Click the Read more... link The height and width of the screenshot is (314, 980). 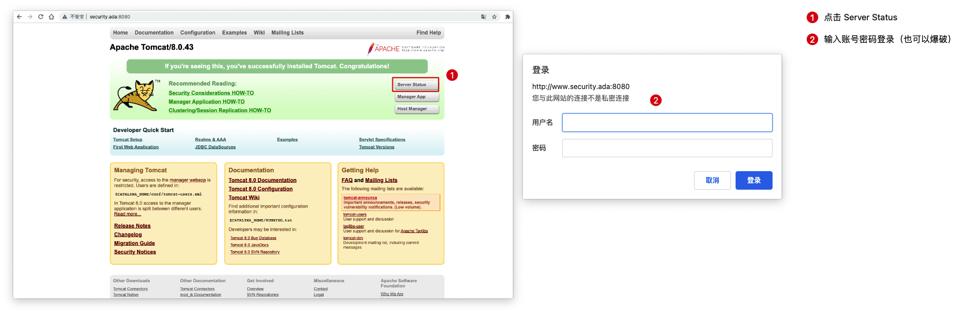pyautogui.click(x=127, y=215)
